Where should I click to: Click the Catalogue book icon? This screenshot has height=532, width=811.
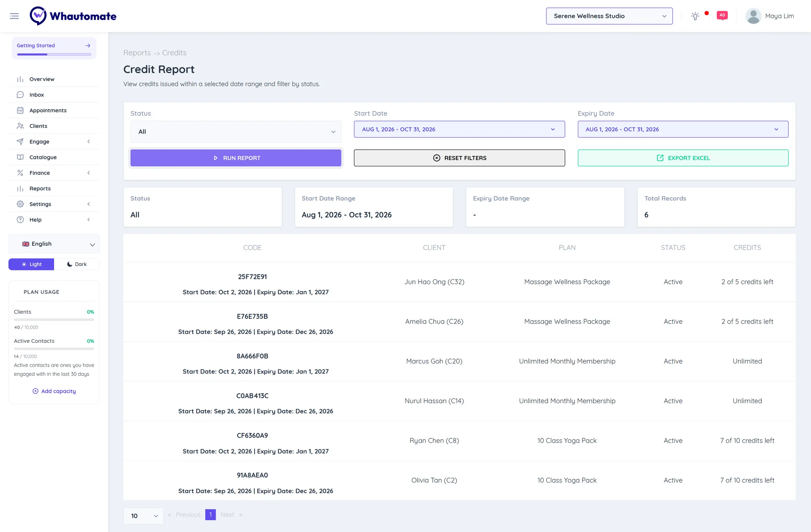20,157
